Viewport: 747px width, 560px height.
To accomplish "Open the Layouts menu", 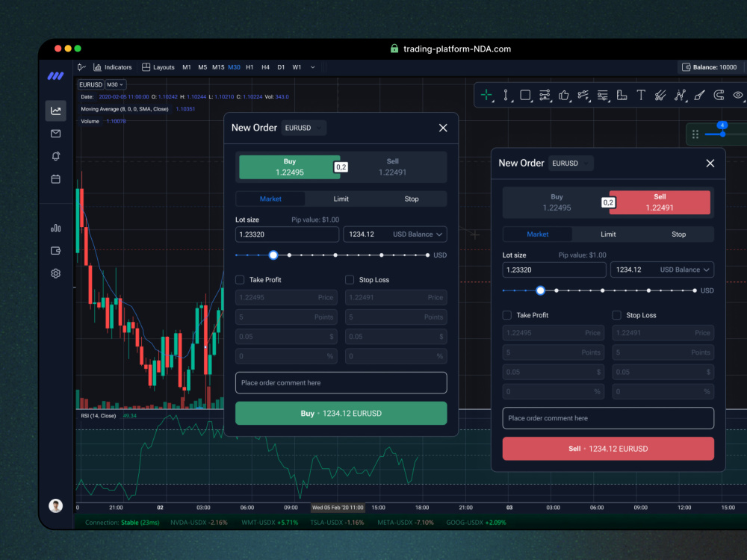I will [158, 67].
